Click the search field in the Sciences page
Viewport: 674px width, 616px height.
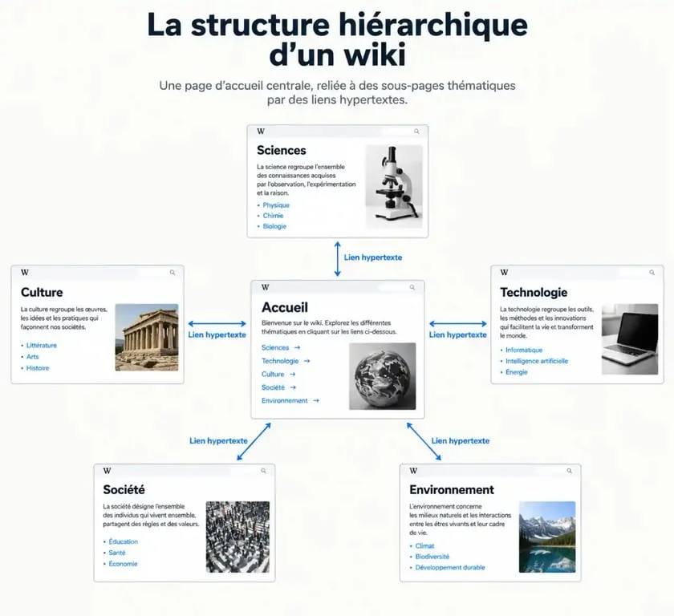[402, 132]
